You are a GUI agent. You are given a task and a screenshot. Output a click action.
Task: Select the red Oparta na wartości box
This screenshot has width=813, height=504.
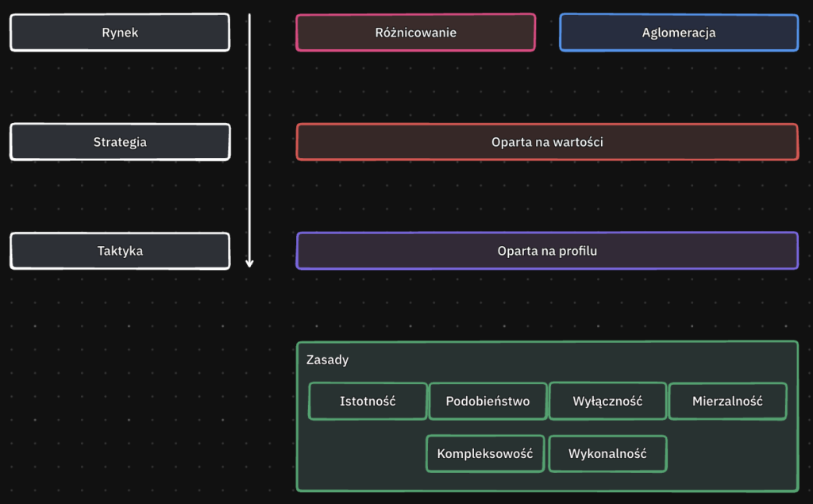(547, 141)
